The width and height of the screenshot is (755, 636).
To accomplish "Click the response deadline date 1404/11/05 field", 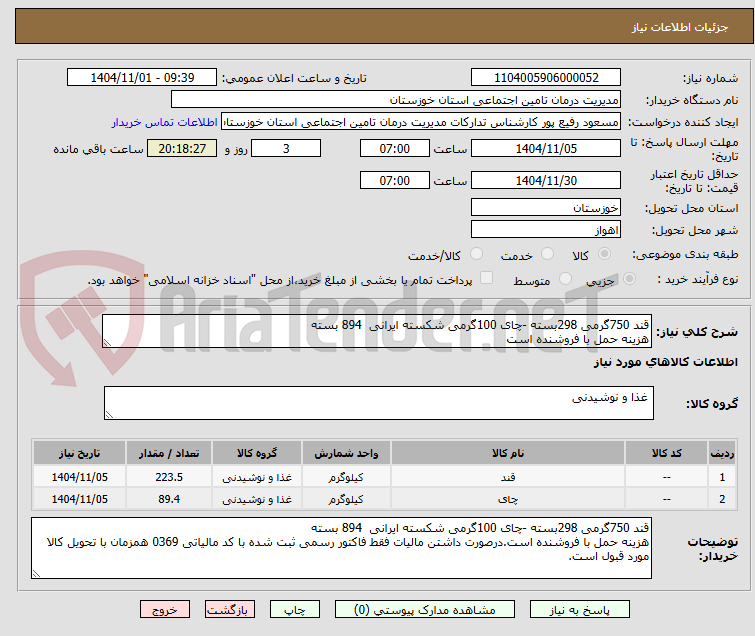I will 546,148.
